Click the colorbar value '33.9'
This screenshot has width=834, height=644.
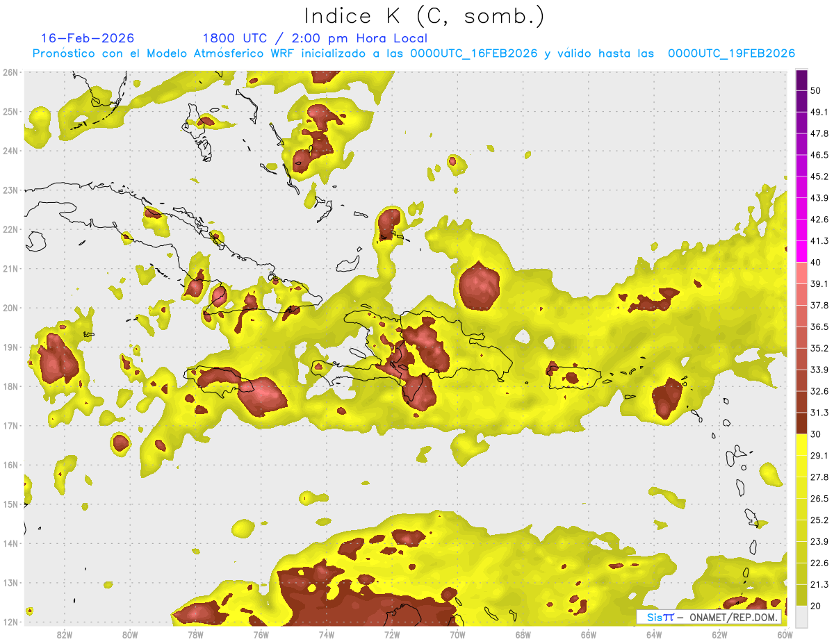tap(819, 370)
